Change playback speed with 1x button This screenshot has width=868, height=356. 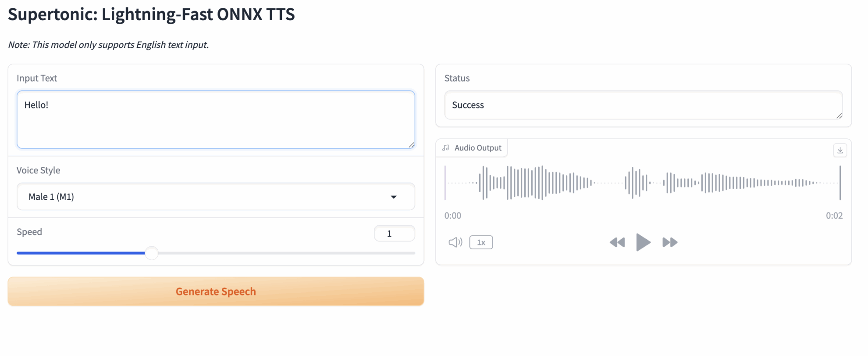tap(481, 242)
